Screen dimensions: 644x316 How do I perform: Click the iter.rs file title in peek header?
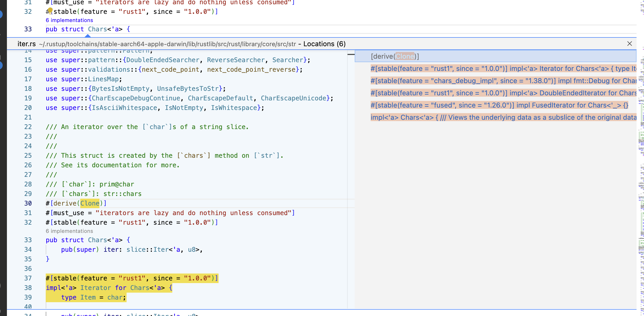click(27, 44)
